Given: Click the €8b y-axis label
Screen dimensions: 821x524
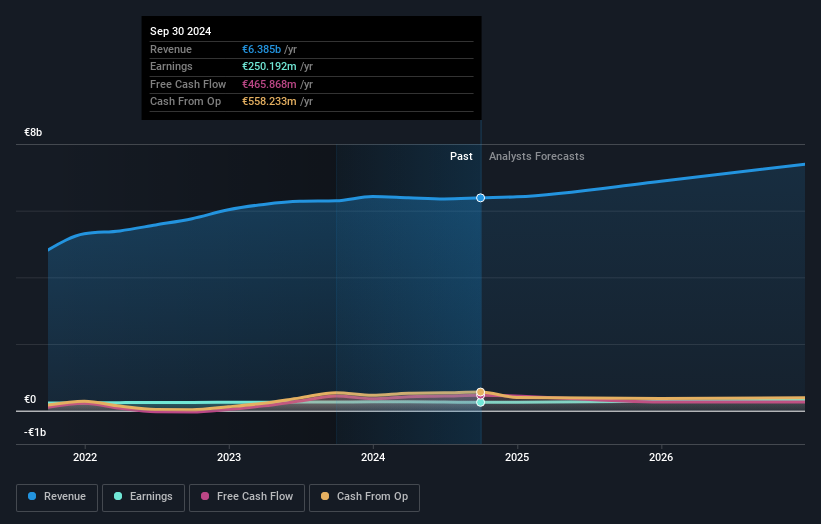Looking at the screenshot, I should [33, 132].
